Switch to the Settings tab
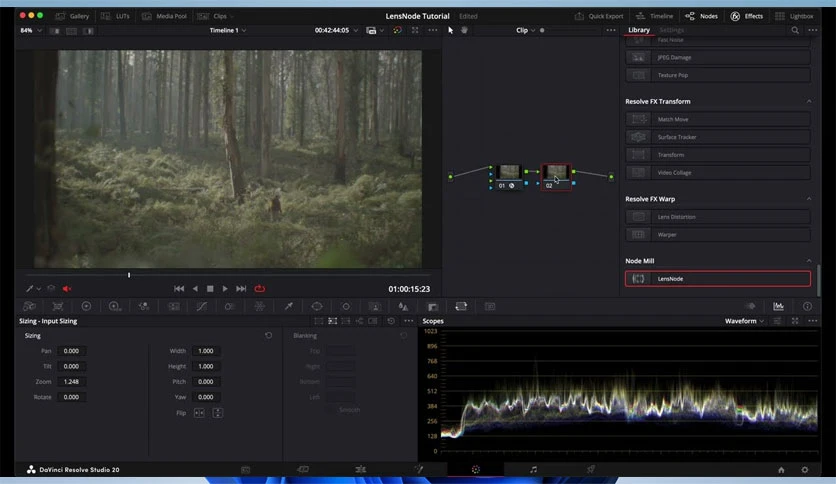The height and width of the screenshot is (484, 836). click(671, 30)
